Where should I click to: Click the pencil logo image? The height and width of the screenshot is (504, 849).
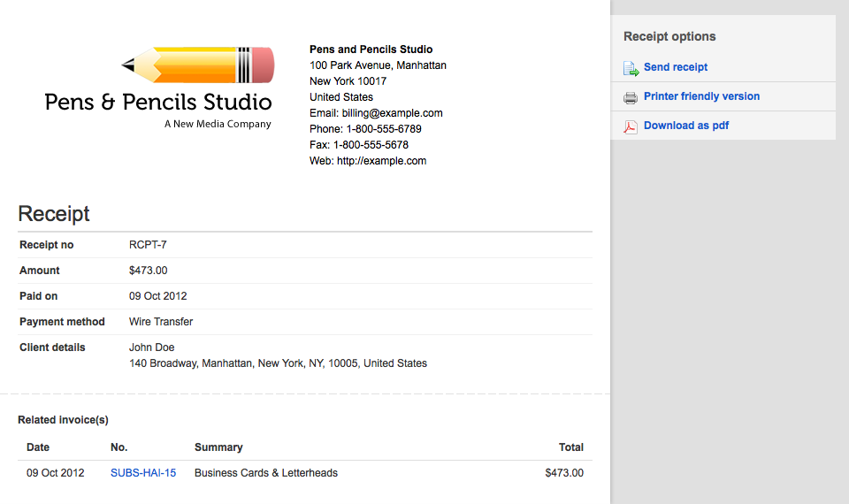[x=198, y=65]
